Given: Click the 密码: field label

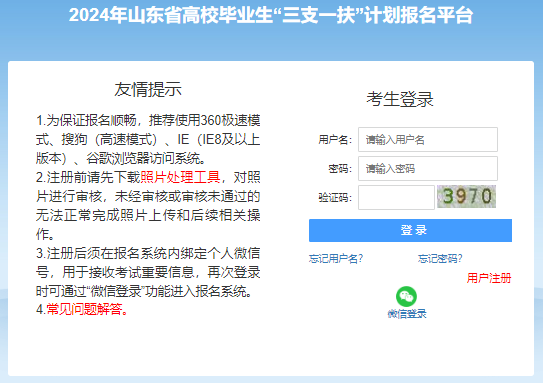Looking at the screenshot, I should pyautogui.click(x=340, y=169).
